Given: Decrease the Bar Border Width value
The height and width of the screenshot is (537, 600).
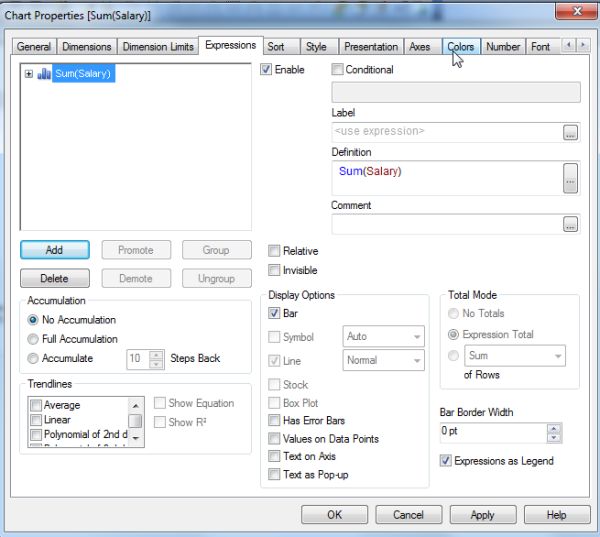Looking at the screenshot, I should click(x=554, y=437).
